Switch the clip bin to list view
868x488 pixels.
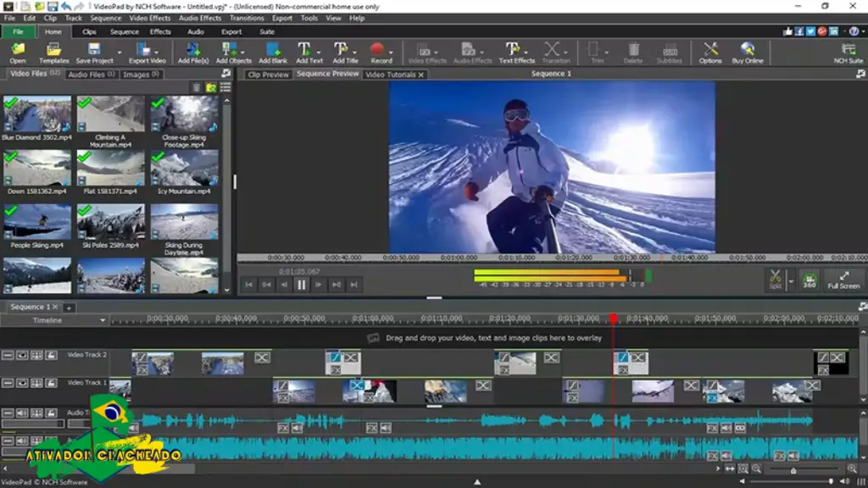coord(225,87)
